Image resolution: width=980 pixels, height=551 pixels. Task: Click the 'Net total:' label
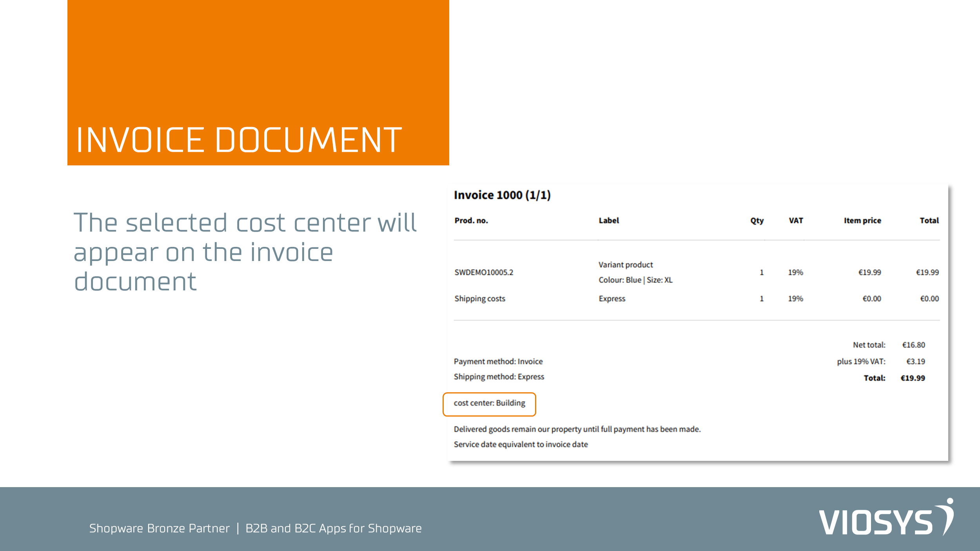[x=869, y=345]
